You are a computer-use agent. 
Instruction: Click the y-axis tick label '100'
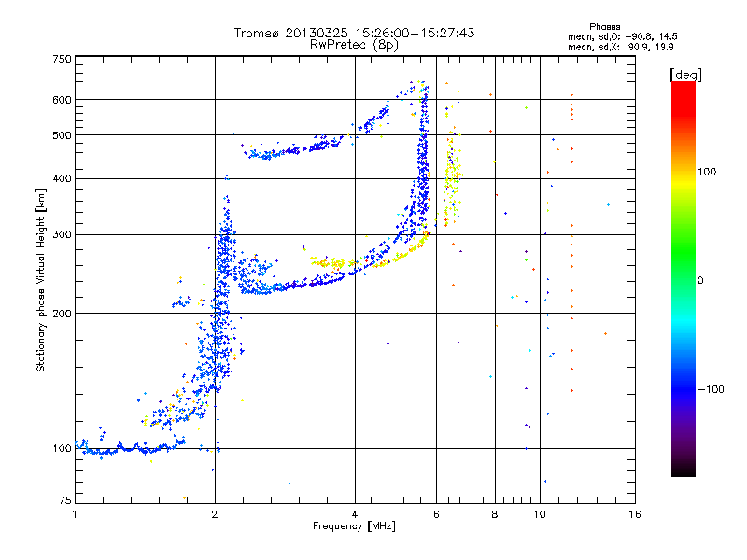[x=62, y=448]
